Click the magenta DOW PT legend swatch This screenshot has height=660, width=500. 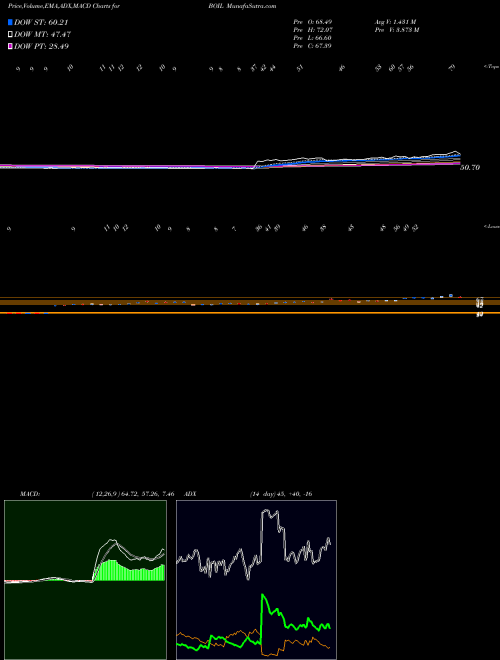pos(11,46)
